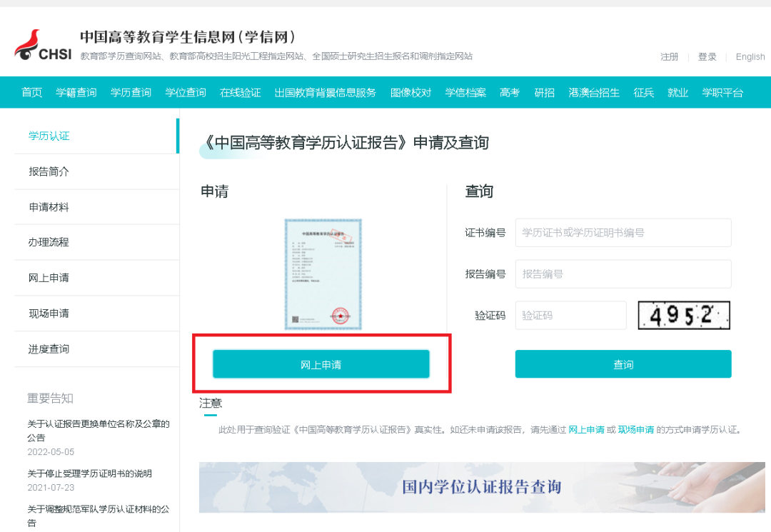The width and height of the screenshot is (771, 532).
Task: Select 学历认证 in the left sidebar
Action: [x=97, y=136]
